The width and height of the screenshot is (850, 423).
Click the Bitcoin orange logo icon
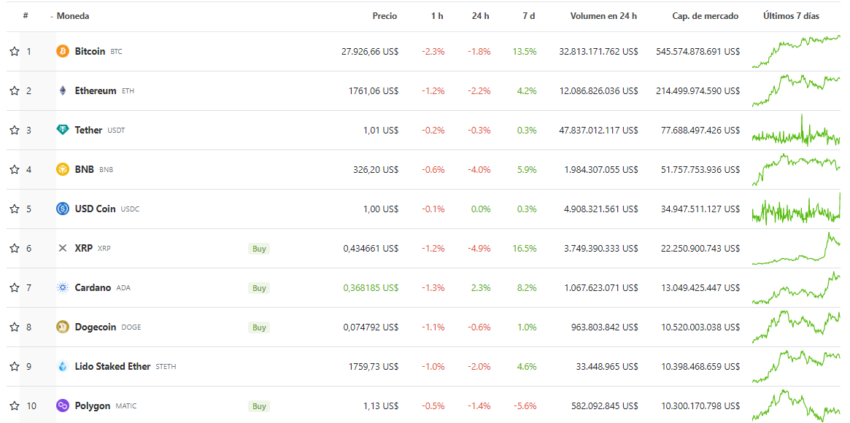point(62,51)
